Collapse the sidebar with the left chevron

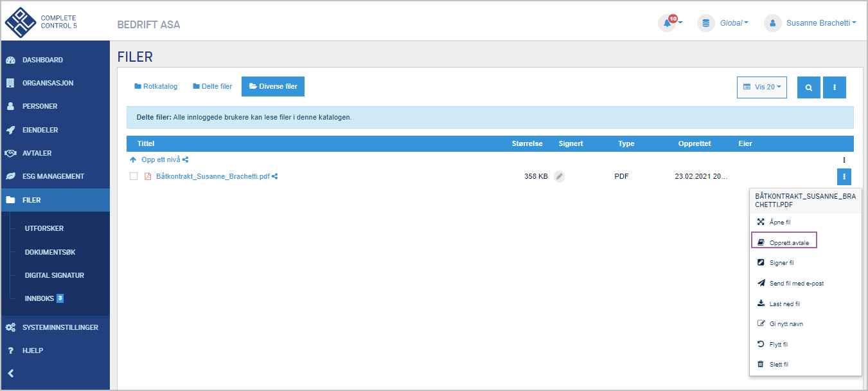(x=10, y=374)
